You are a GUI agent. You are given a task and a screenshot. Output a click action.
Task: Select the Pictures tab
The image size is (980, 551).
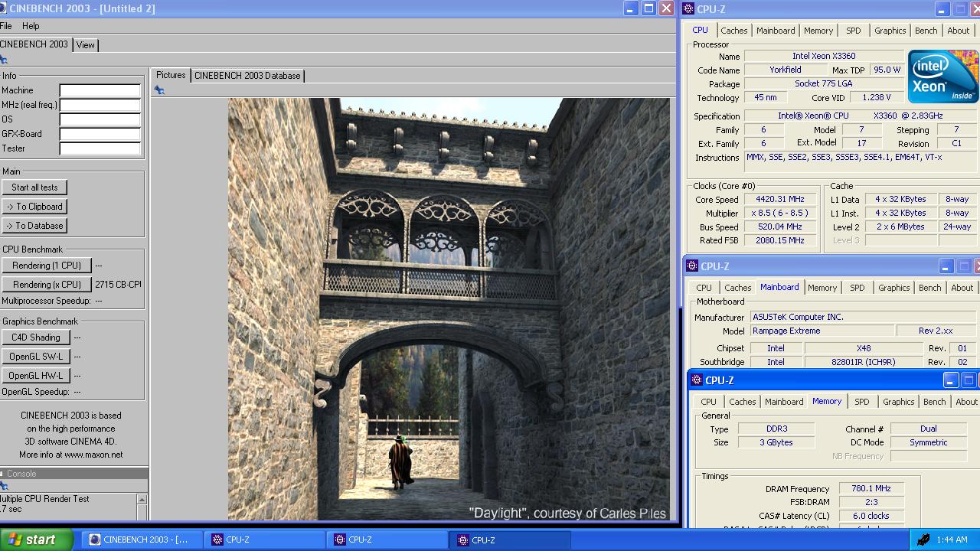(171, 75)
